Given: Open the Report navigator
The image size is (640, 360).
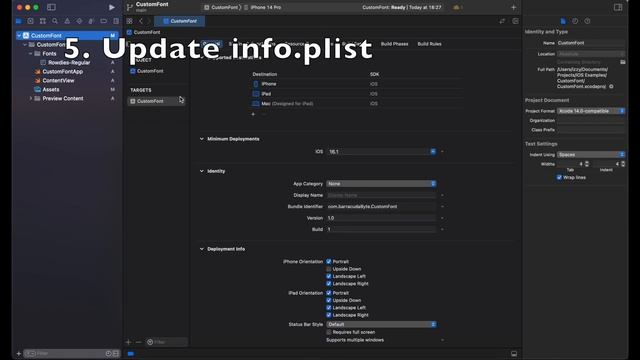Looking at the screenshot, I should pyautogui.click(x=116, y=21).
